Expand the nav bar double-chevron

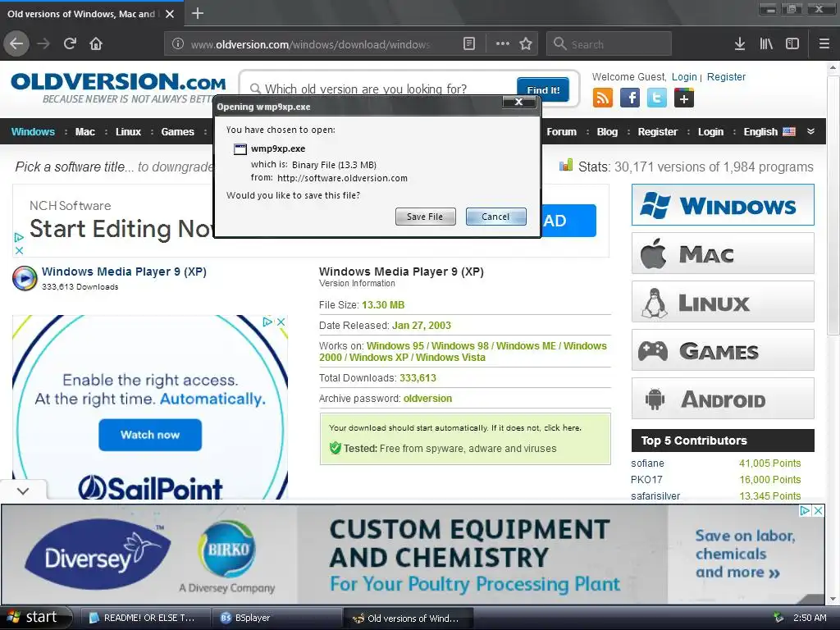point(811,131)
